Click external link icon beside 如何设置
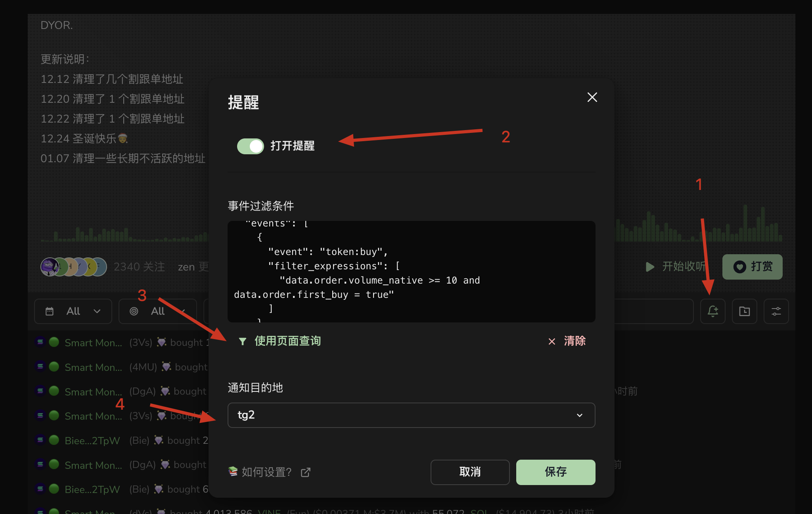Image resolution: width=812 pixels, height=514 pixels. pyautogui.click(x=305, y=472)
